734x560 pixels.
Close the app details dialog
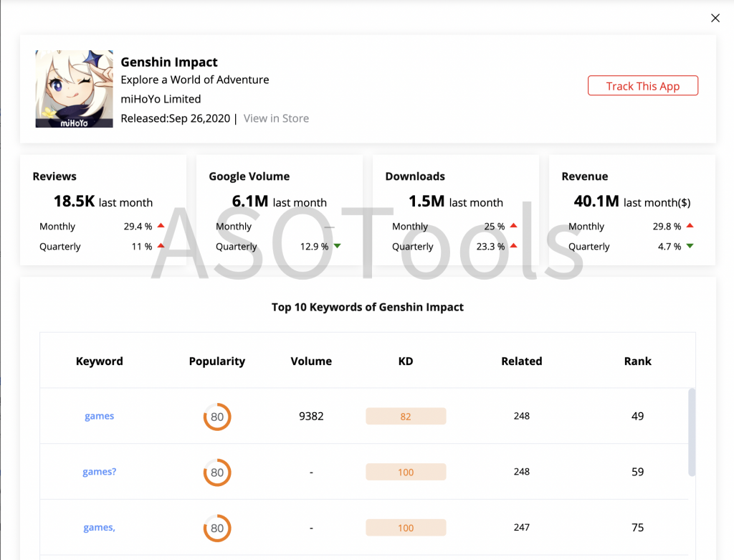point(715,18)
